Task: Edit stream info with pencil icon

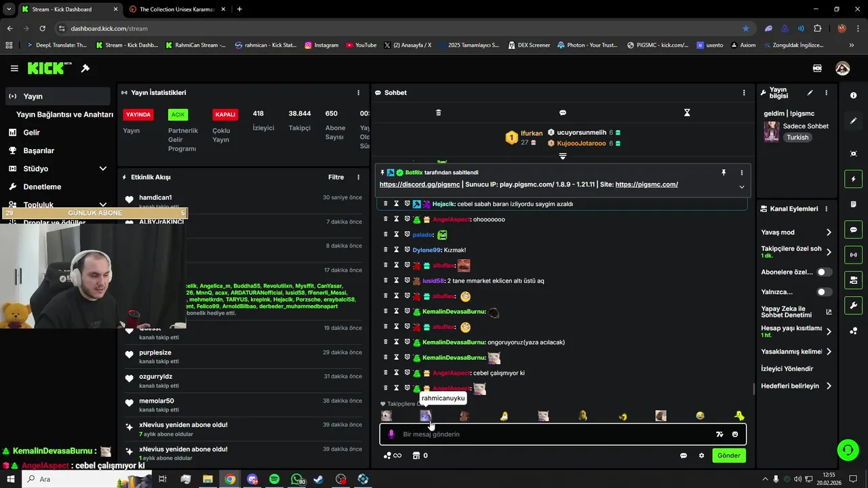Action: [x=810, y=93]
